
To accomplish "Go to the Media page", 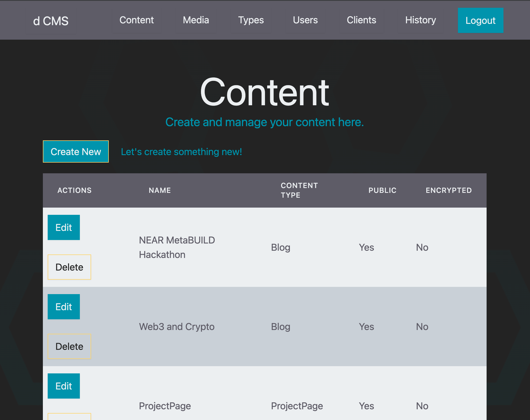I will coord(196,20).
